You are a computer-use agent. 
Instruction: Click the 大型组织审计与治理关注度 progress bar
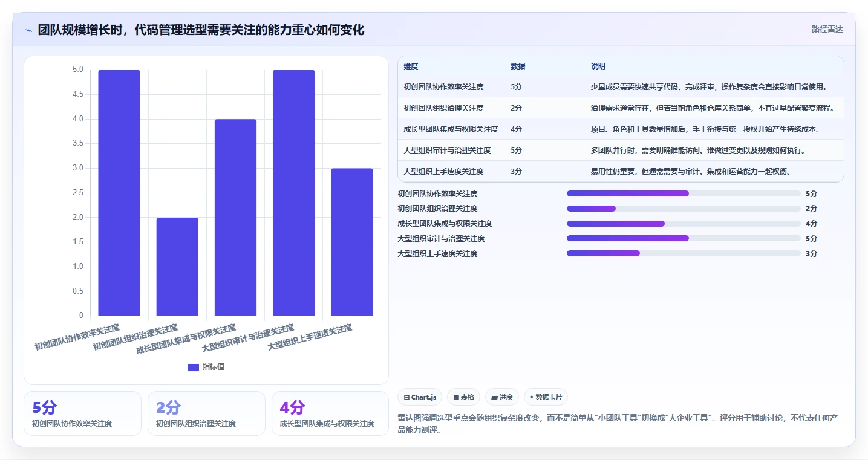click(x=684, y=238)
